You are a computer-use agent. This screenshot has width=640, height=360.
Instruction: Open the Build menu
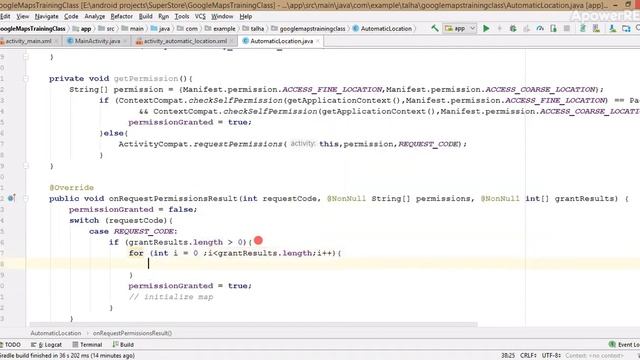coord(146,16)
